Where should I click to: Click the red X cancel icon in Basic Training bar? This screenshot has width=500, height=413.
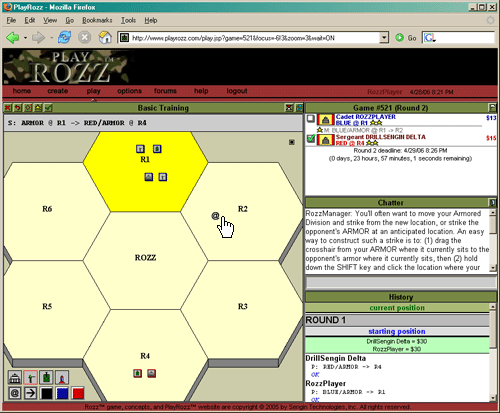[8, 108]
